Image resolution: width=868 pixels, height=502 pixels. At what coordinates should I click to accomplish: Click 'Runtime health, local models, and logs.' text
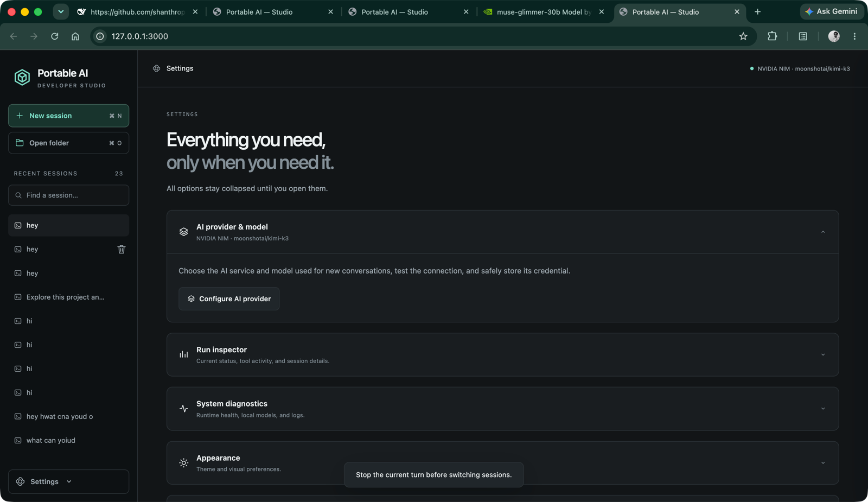(x=250, y=415)
